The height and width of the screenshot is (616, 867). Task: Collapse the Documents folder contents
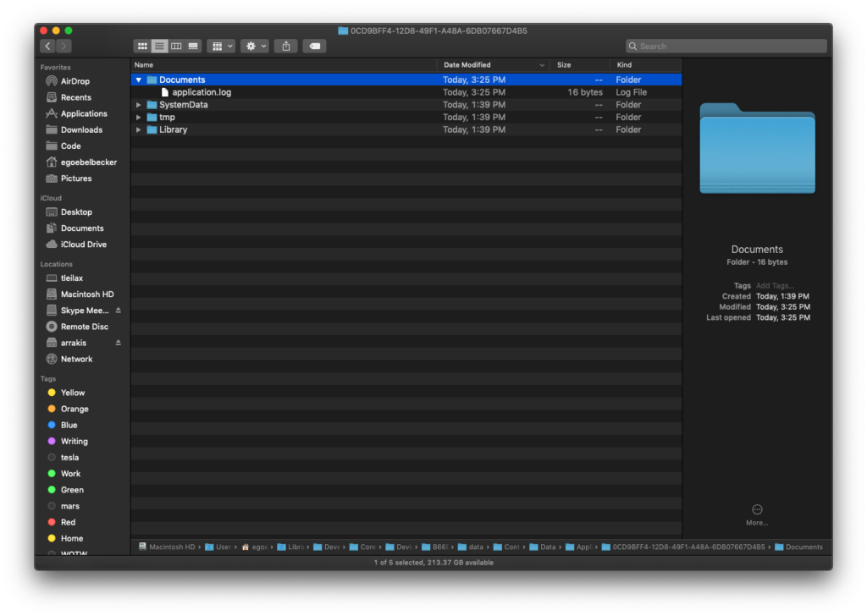coord(138,79)
